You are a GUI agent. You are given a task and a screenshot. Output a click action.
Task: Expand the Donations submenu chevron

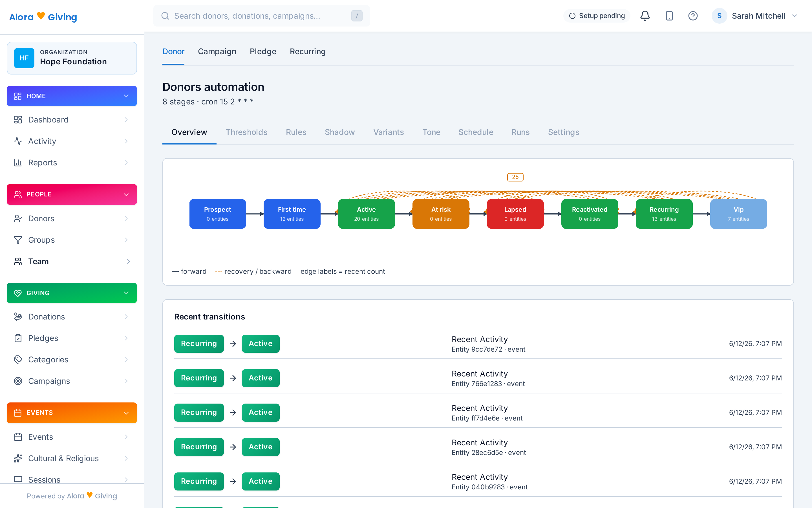(126, 316)
